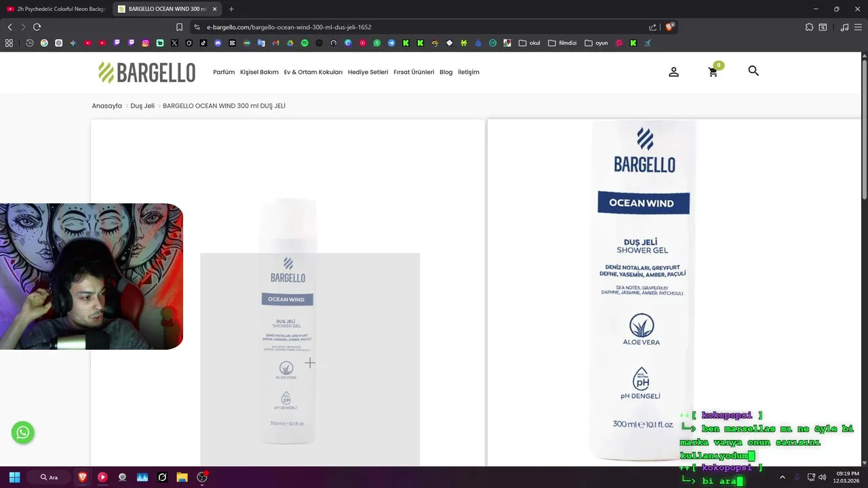The image size is (868, 488).
Task: Open the okul bookmarks folder
Action: [x=530, y=43]
